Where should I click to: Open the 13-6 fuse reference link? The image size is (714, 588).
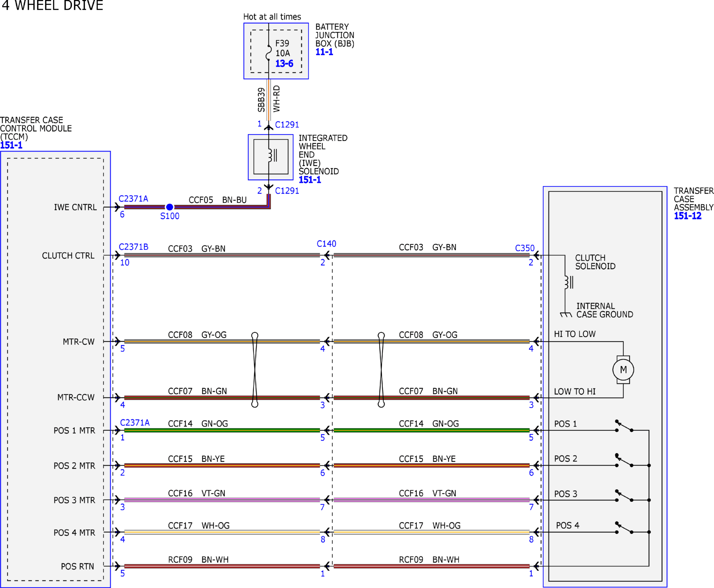(284, 63)
